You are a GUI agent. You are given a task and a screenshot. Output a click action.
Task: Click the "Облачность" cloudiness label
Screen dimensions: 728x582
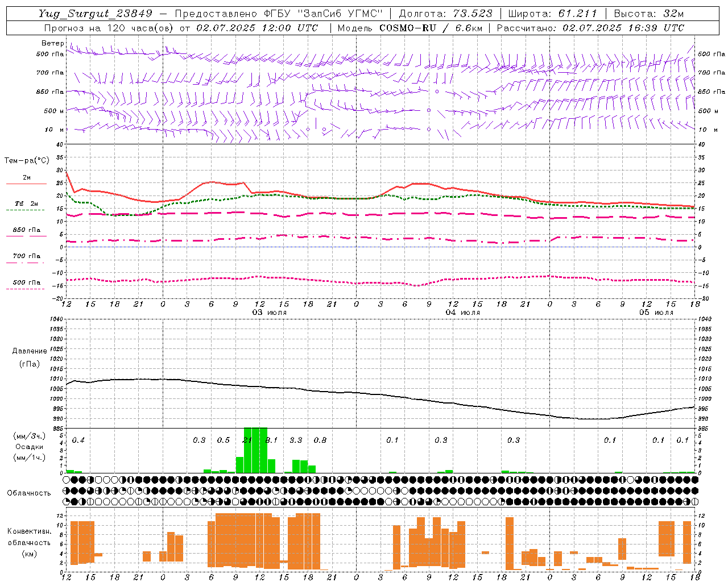click(29, 493)
